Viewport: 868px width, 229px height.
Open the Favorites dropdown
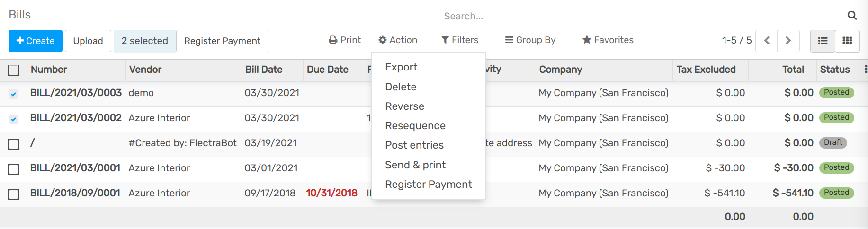(x=608, y=40)
